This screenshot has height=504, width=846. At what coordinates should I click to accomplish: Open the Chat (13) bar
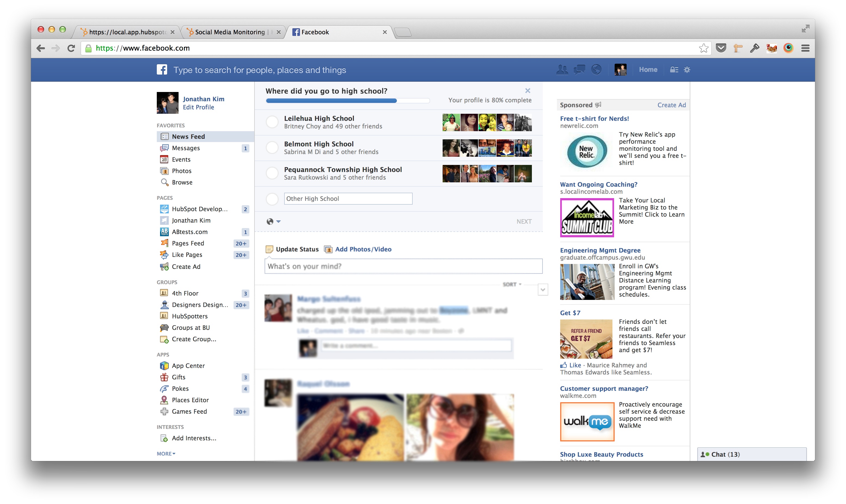pyautogui.click(x=752, y=454)
